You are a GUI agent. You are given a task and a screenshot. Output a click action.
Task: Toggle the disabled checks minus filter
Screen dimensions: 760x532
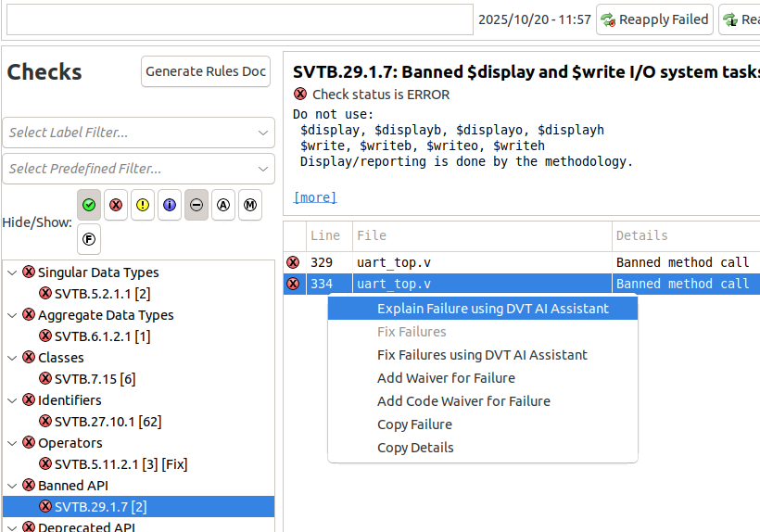(x=196, y=205)
